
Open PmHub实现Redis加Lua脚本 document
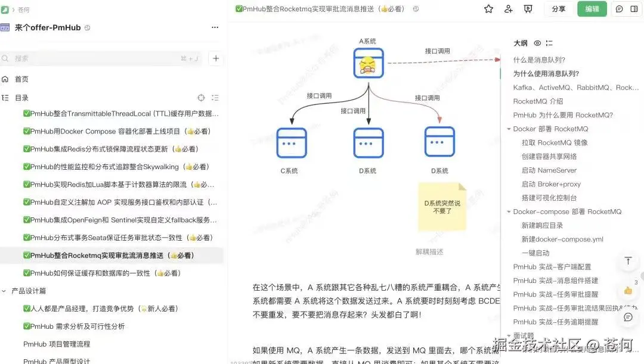[x=119, y=185]
